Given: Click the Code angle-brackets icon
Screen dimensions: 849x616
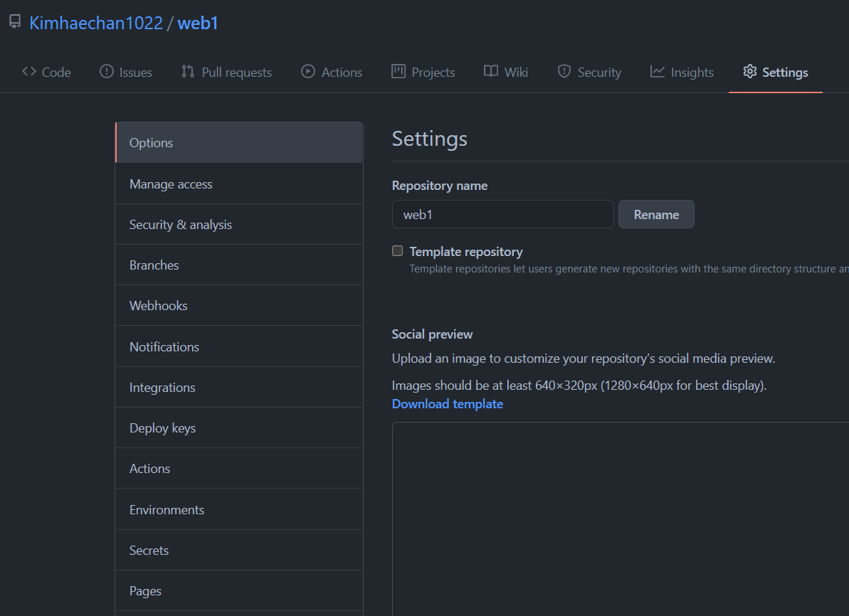Looking at the screenshot, I should [29, 71].
